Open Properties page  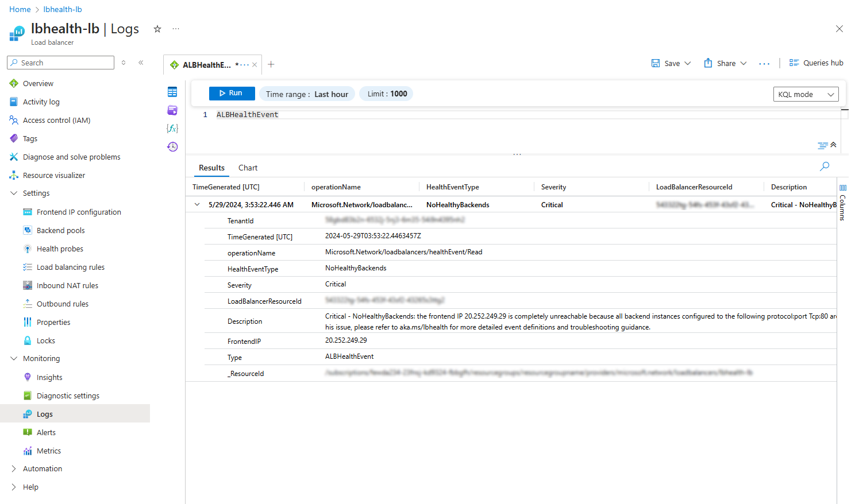click(x=53, y=322)
